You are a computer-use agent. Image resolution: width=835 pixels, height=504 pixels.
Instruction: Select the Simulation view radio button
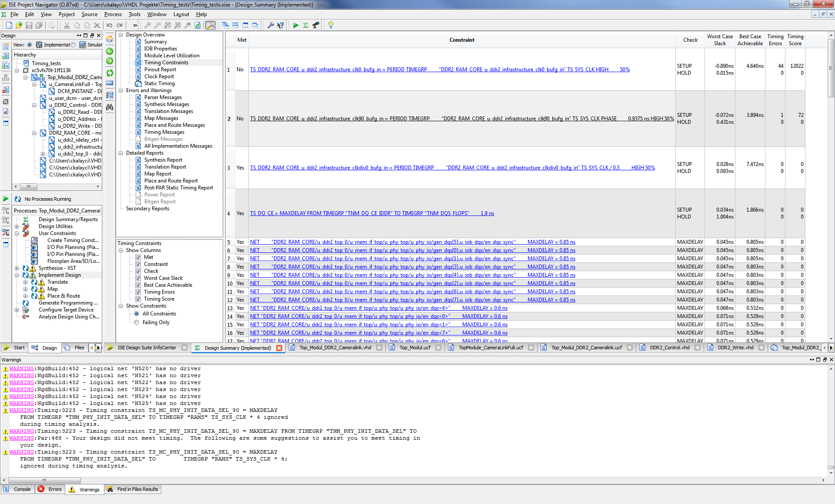(x=73, y=45)
